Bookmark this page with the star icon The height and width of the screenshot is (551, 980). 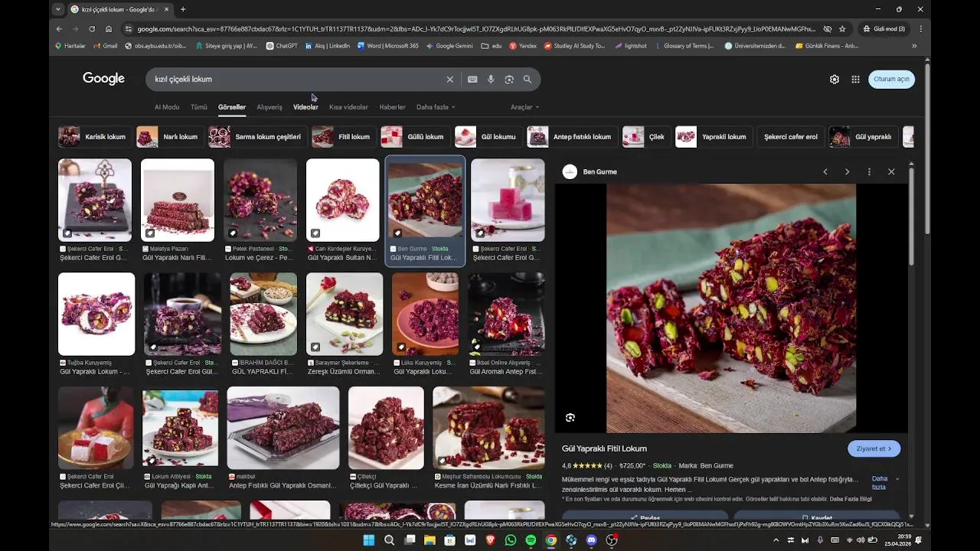pos(842,29)
